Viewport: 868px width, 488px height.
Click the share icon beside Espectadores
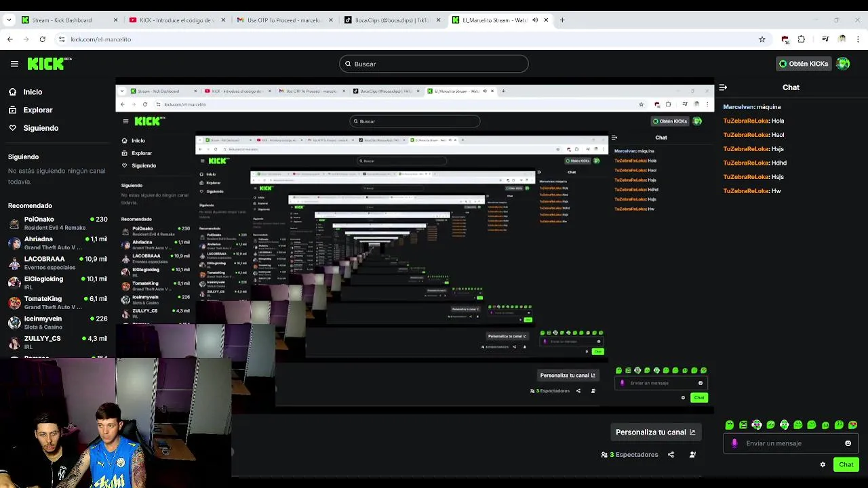point(671,455)
